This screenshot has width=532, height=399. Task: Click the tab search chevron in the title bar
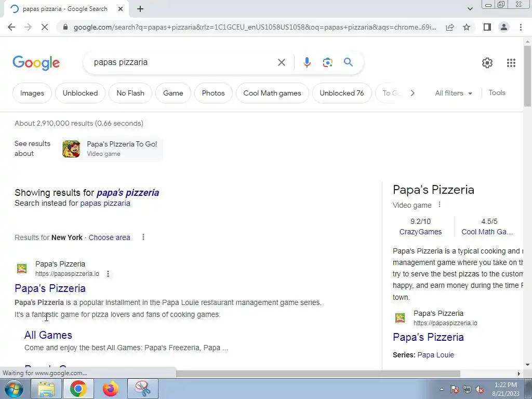470,9
